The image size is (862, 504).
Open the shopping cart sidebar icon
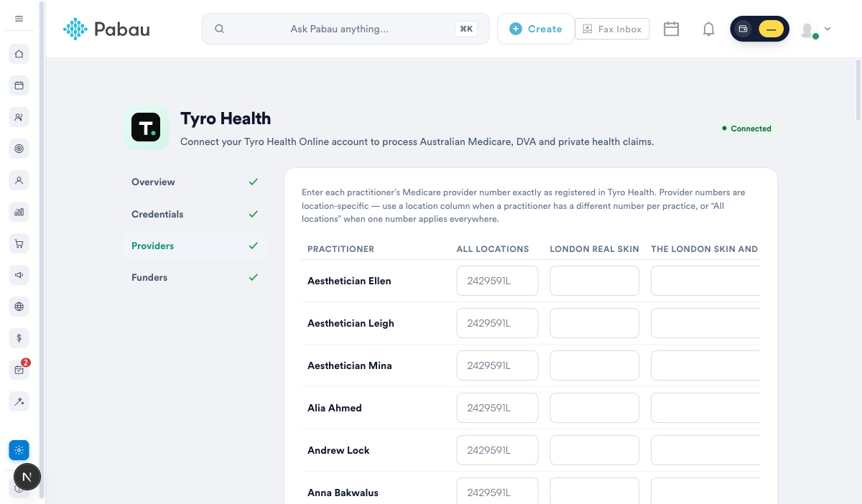coord(19,243)
